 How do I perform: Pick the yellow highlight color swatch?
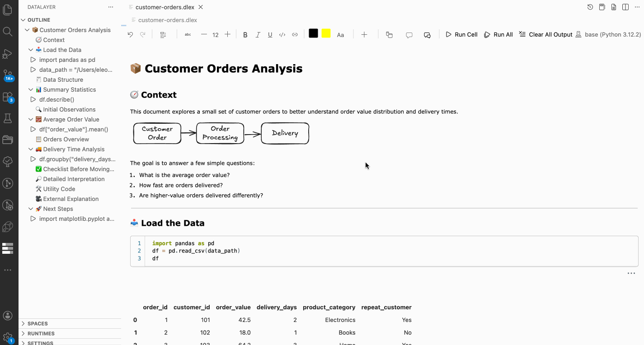[326, 33]
